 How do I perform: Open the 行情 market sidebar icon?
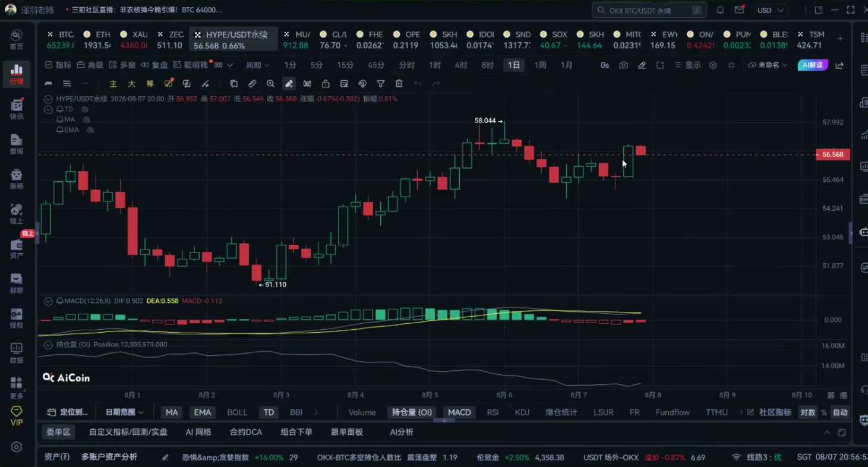pyautogui.click(x=17, y=74)
